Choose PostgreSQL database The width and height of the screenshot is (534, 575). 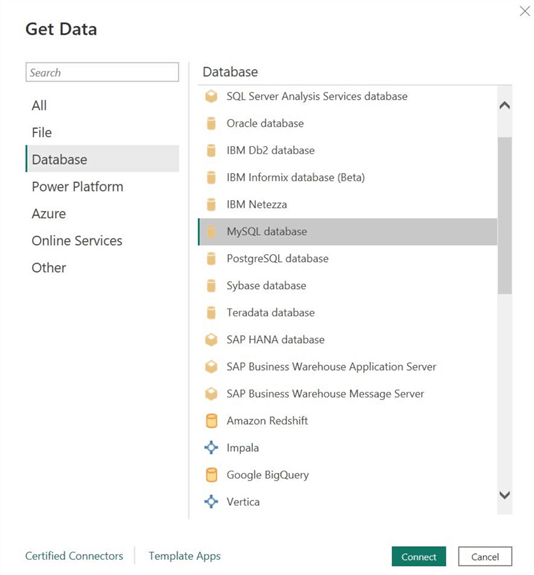[348, 259]
